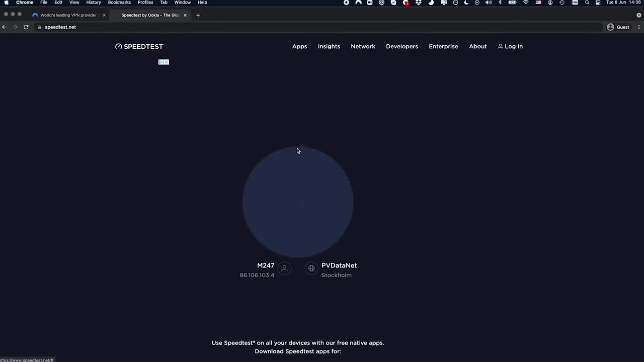The height and width of the screenshot is (362, 644).
Task: Click the Speedtest logo
Action: 139,46
